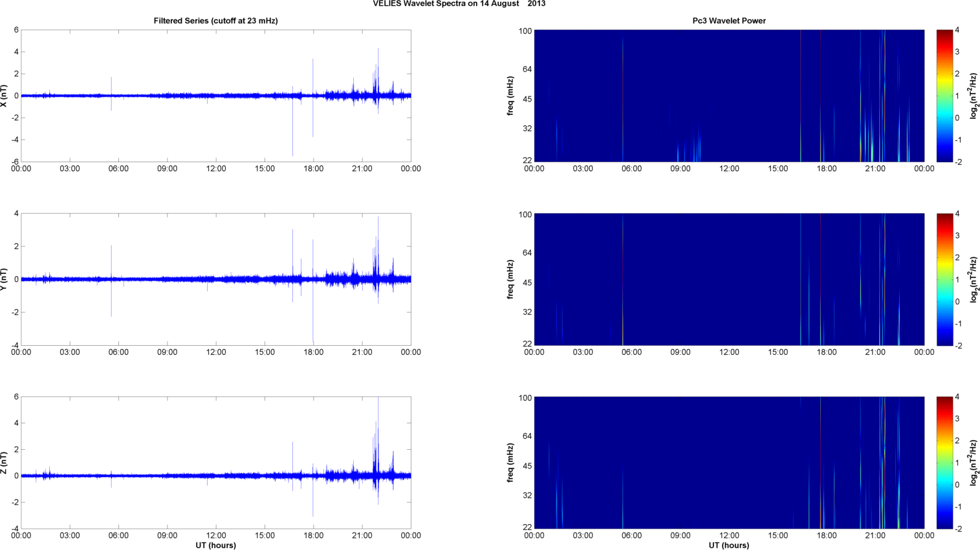Click the figure title 'VELIES Wavelet Spectra on 14 August 2013'
Viewport: 980px width, 550px height.
tap(459, 4)
